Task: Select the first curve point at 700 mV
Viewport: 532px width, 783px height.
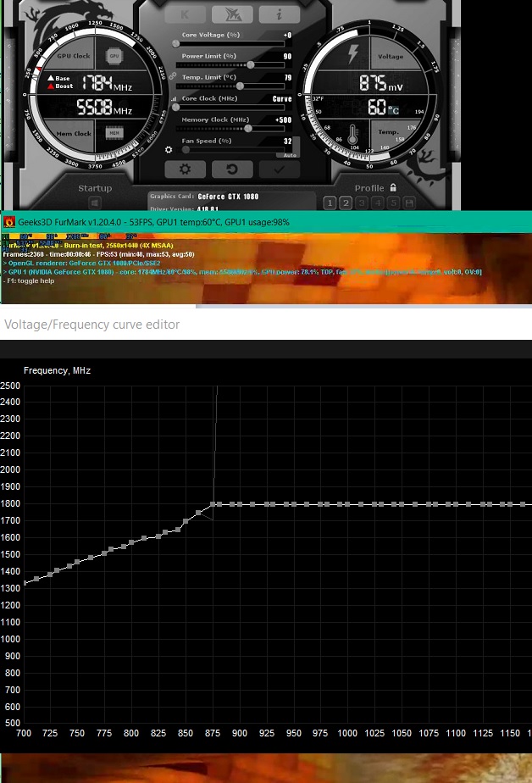Action: pos(25,583)
